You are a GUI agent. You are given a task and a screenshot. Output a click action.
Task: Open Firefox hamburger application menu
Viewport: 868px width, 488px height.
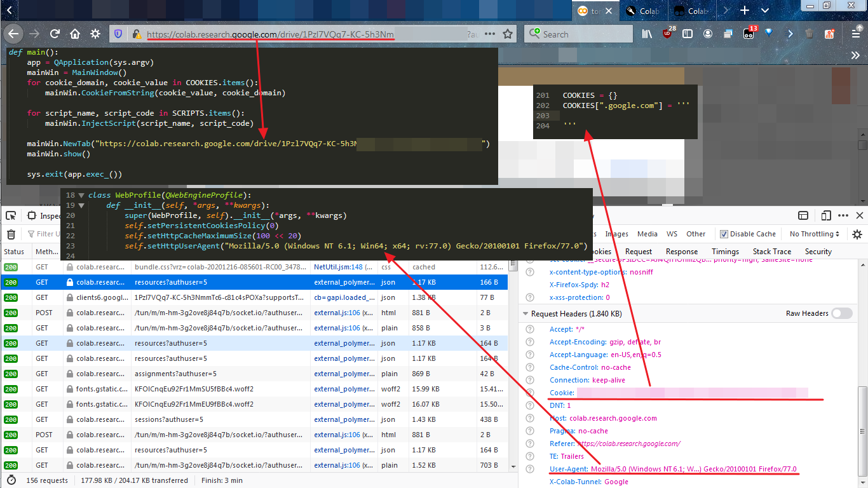(x=857, y=34)
